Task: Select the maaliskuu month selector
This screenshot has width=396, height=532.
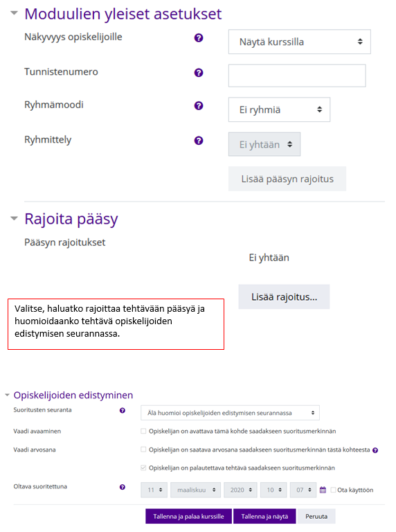Action: pyautogui.click(x=196, y=490)
